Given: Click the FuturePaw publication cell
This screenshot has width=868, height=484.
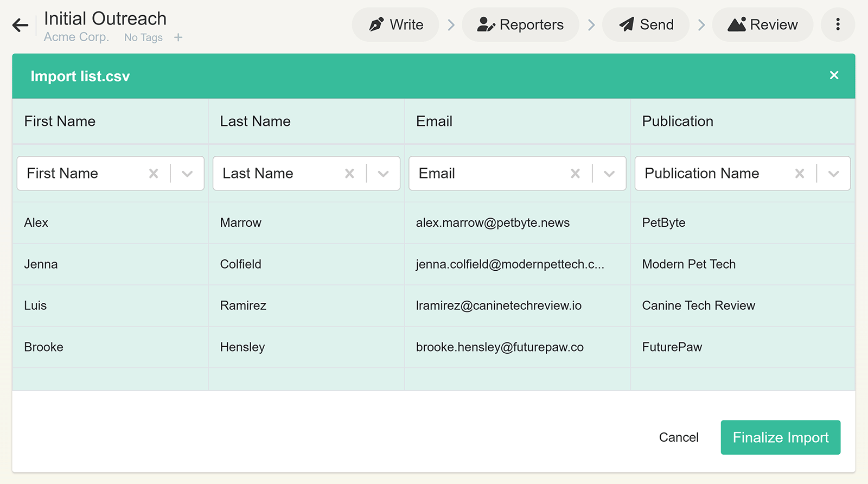Looking at the screenshot, I should [x=743, y=347].
